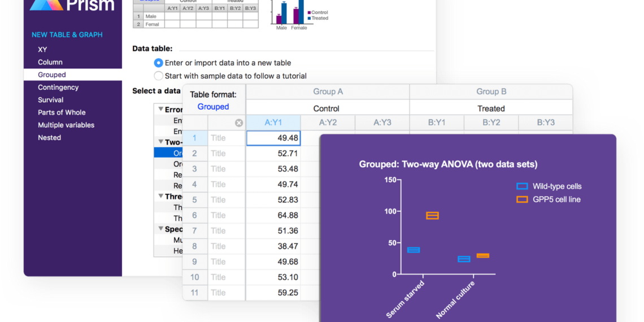Click cell with value 52.71

(273, 154)
